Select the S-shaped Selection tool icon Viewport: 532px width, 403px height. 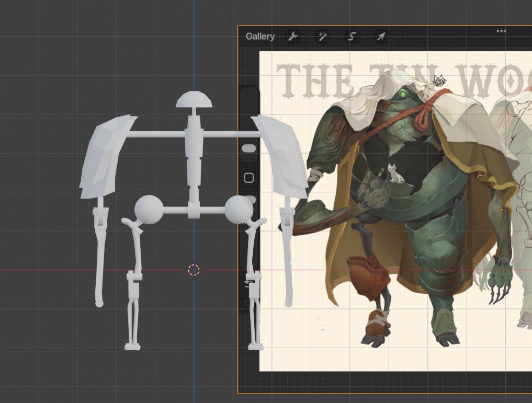(x=352, y=36)
